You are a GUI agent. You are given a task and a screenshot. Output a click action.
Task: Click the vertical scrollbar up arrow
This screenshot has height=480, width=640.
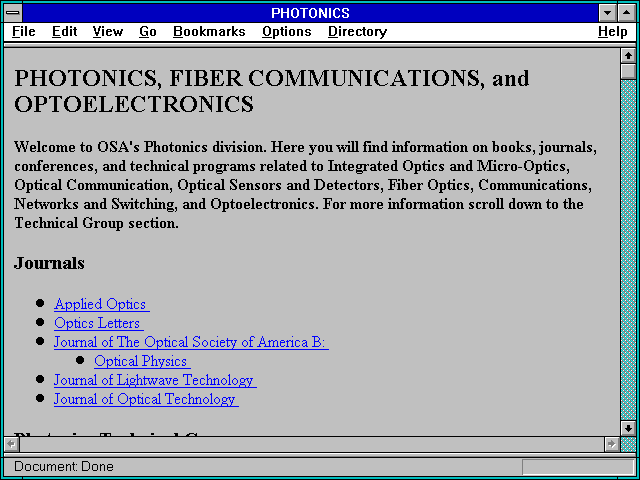tap(628, 56)
